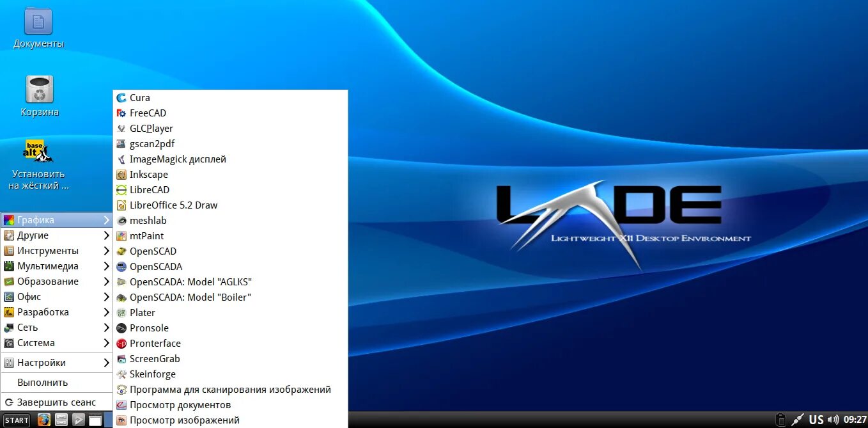The image size is (868, 428).
Task: Expand the Настройки submenu
Action: (56, 363)
